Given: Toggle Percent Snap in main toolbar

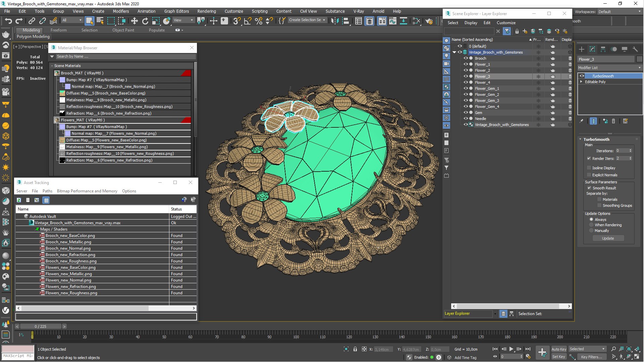Looking at the screenshot, I should click(x=258, y=21).
